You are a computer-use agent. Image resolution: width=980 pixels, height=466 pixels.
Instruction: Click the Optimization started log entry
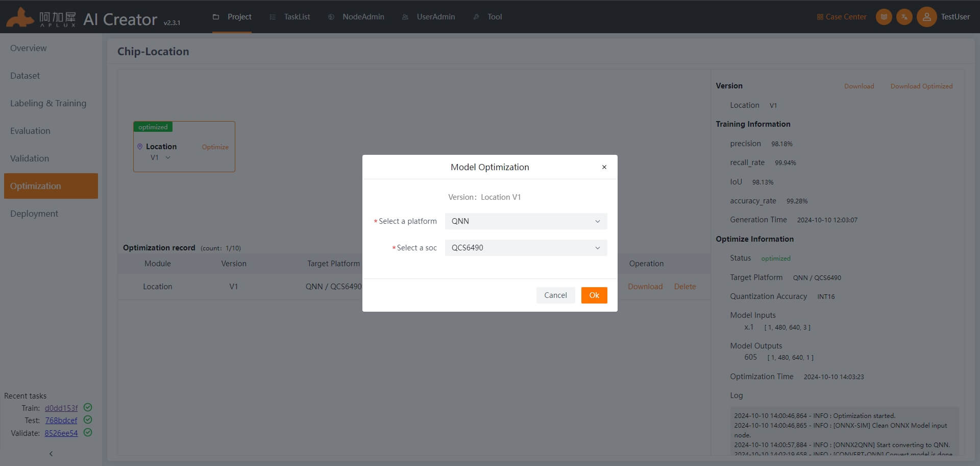(815, 416)
